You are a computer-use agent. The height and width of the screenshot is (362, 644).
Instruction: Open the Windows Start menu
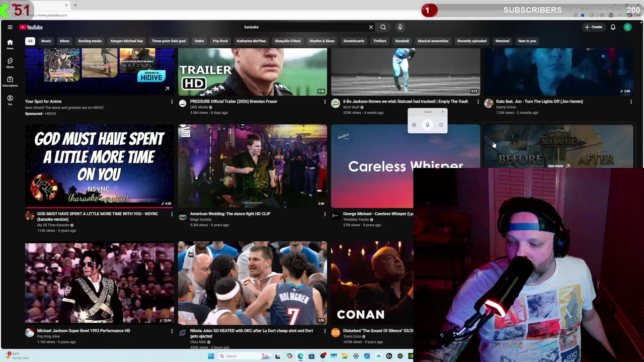click(211, 356)
